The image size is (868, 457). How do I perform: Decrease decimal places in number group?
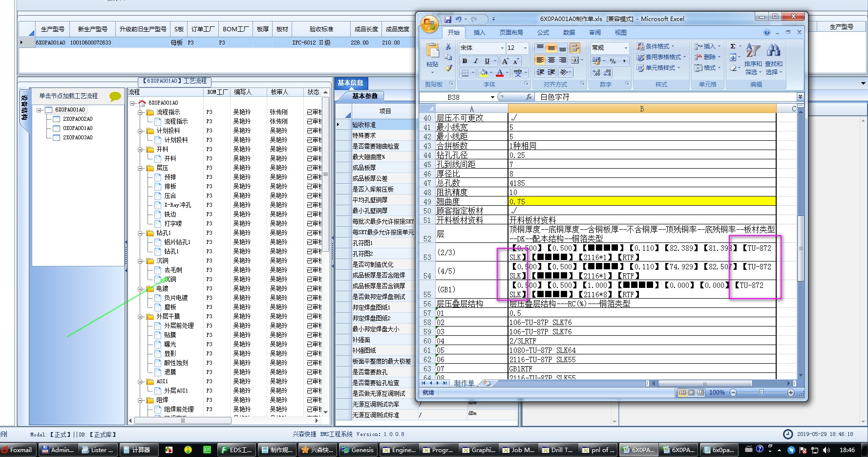coord(607,73)
